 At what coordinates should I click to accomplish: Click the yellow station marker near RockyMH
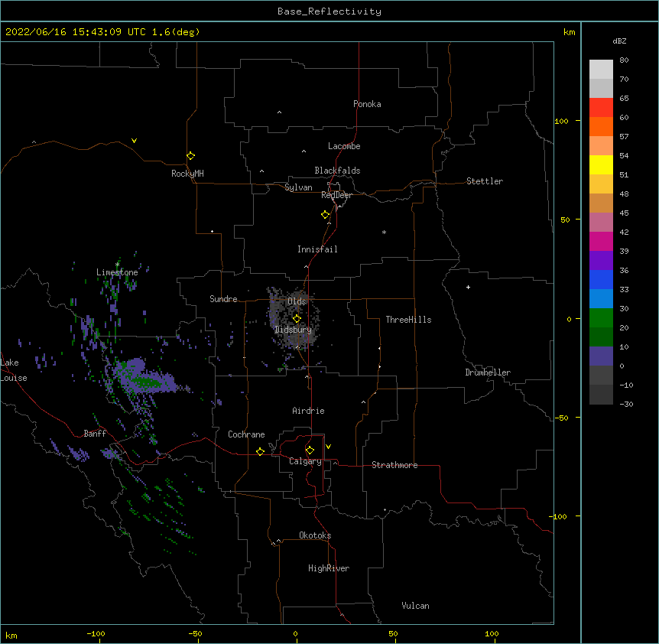tap(190, 156)
